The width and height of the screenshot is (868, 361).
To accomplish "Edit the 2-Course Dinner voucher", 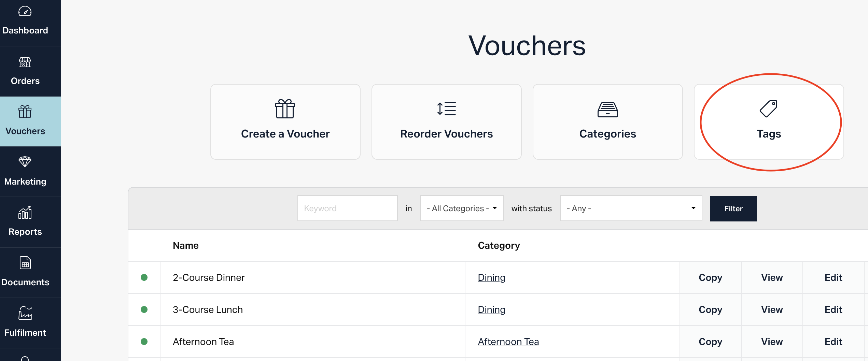I will 833,278.
